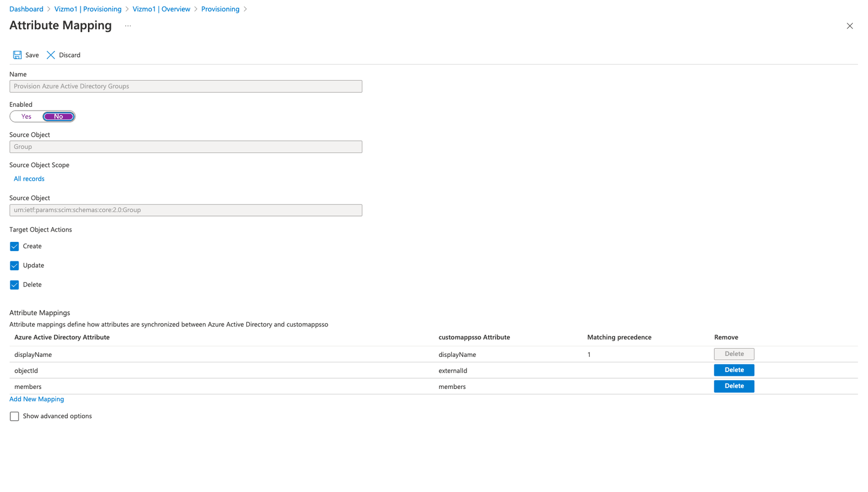
Task: Click disabled Delete button for displayName row
Action: tap(734, 354)
